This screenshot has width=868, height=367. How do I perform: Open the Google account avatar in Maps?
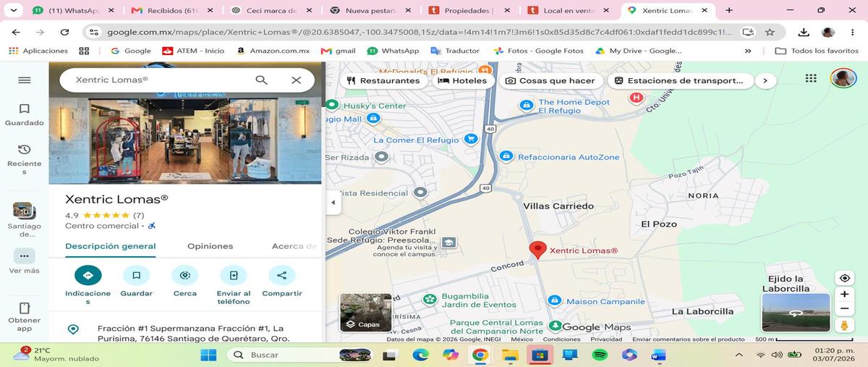(843, 78)
